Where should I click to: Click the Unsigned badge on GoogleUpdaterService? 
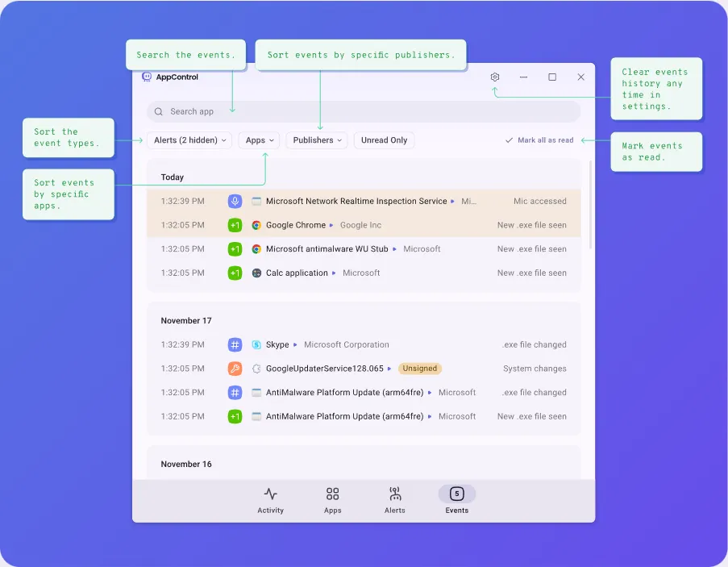click(420, 369)
